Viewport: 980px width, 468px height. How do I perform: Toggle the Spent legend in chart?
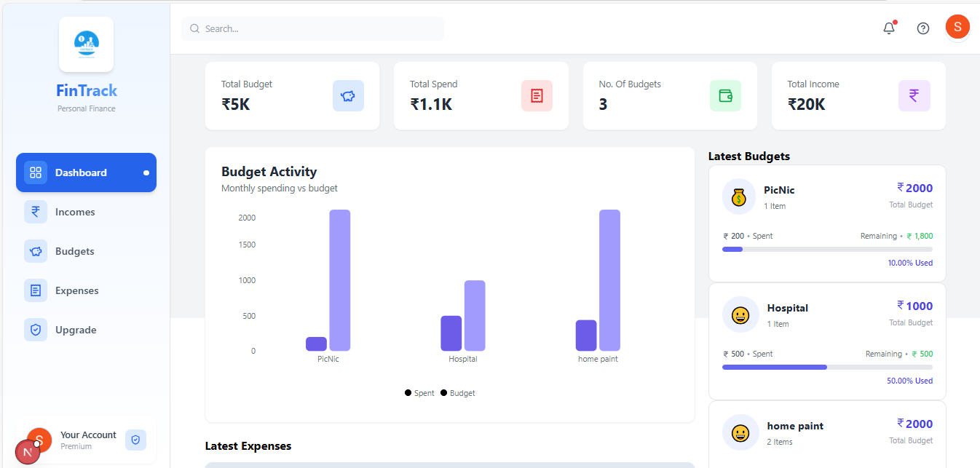pos(419,393)
